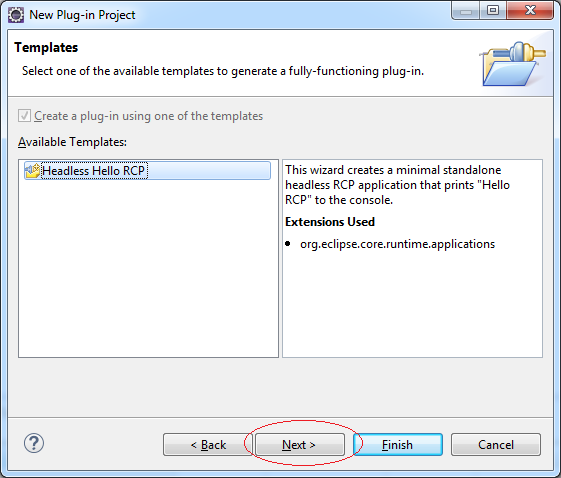This screenshot has height=478, width=561.
Task: Click the Templates page heading
Action: pos(46,48)
